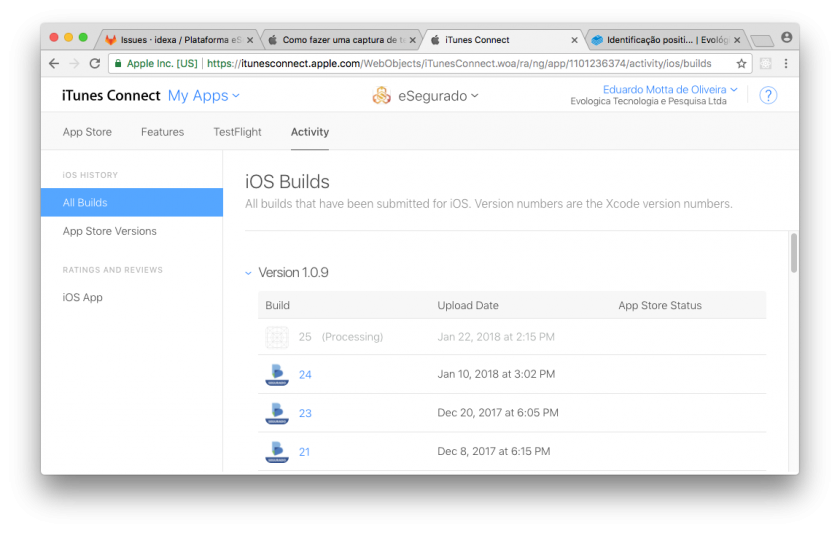The height and width of the screenshot is (533, 840).
Task: Switch to the TestFlight tab
Action: pyautogui.click(x=237, y=132)
